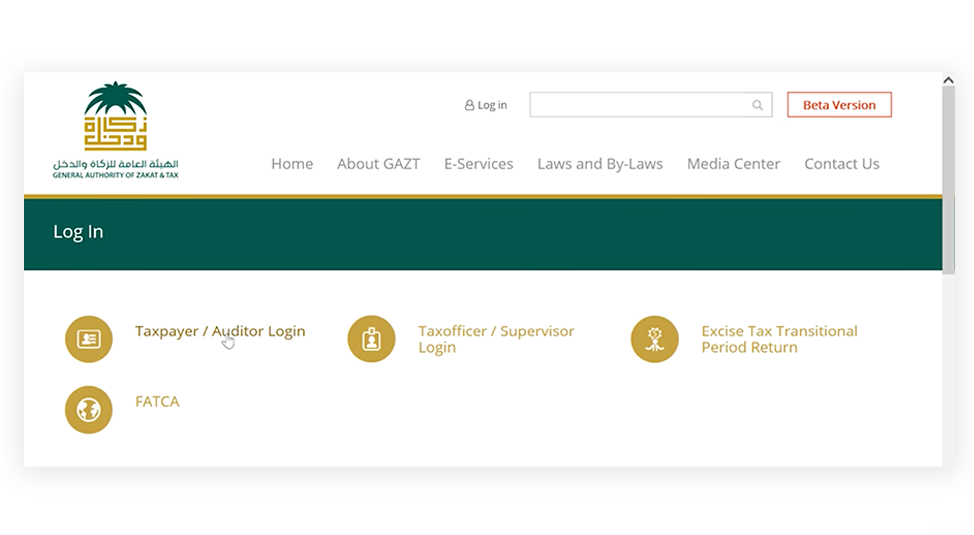Open the About GAZT menu
Screen dimensions: 974x535
coord(378,164)
